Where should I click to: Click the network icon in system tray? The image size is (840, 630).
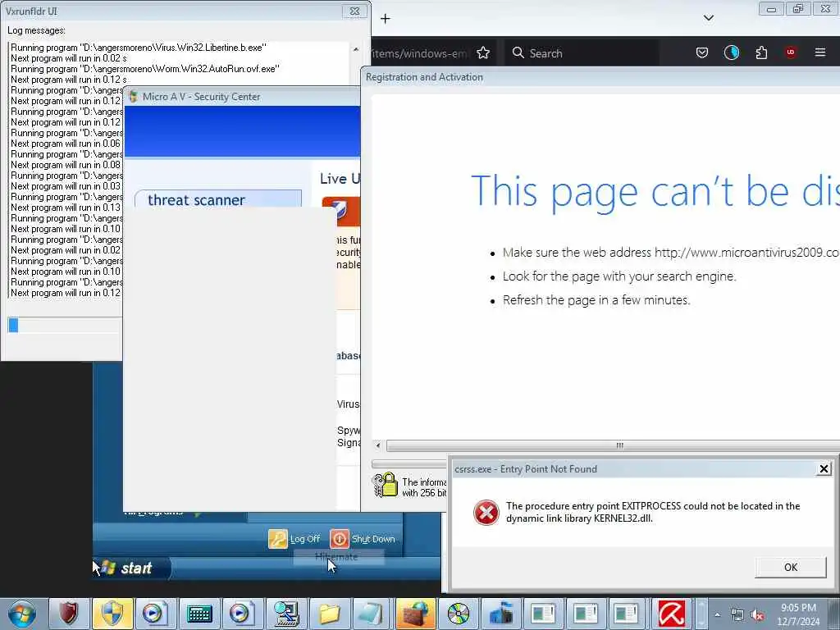pos(737,615)
